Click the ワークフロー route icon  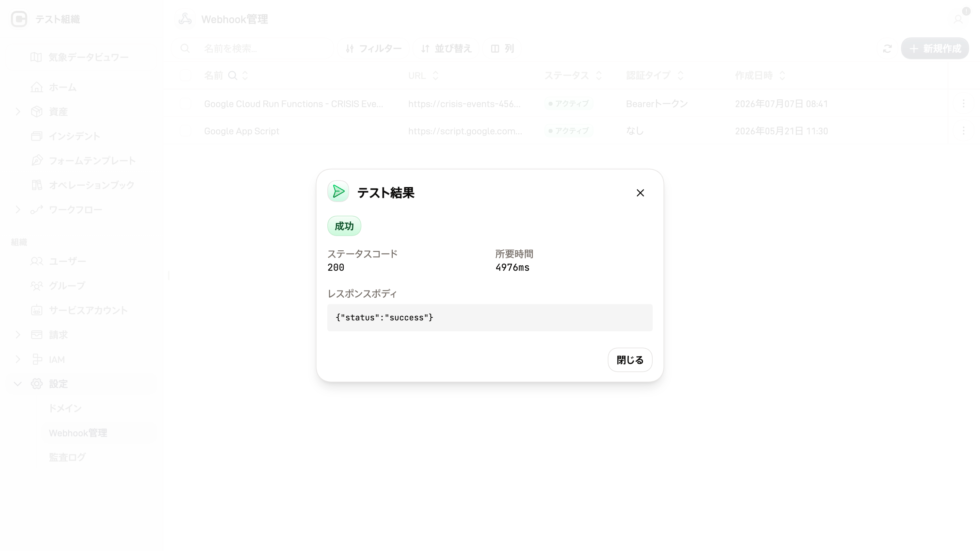click(36, 210)
